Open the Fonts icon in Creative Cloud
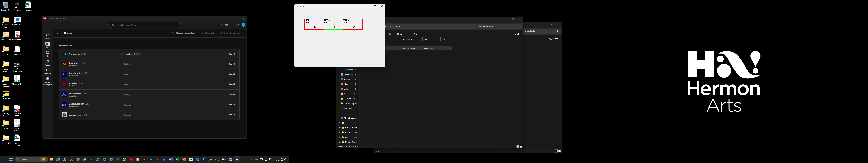868x163 pixels. (221, 25)
